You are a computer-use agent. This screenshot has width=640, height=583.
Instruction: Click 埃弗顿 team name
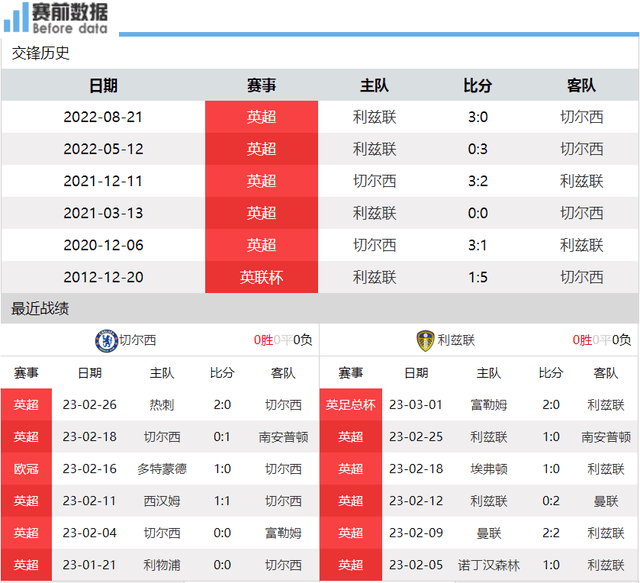pyautogui.click(x=489, y=469)
